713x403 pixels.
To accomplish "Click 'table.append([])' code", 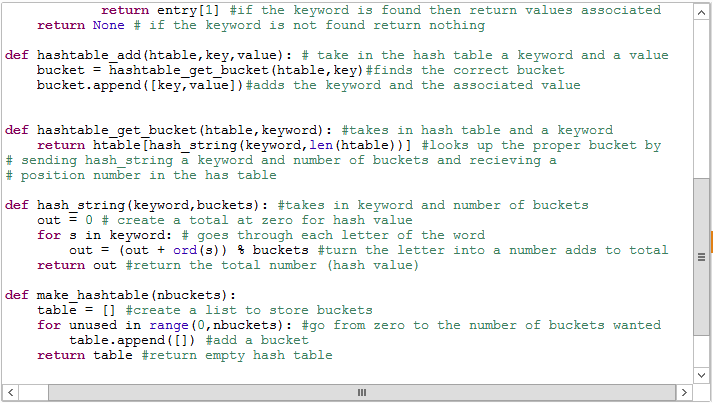I will click(x=132, y=340).
